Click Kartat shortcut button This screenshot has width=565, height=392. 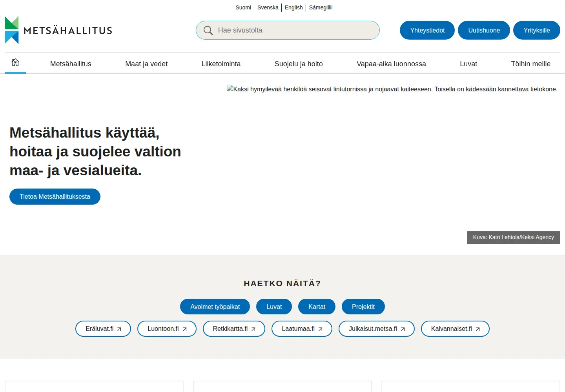click(x=317, y=307)
